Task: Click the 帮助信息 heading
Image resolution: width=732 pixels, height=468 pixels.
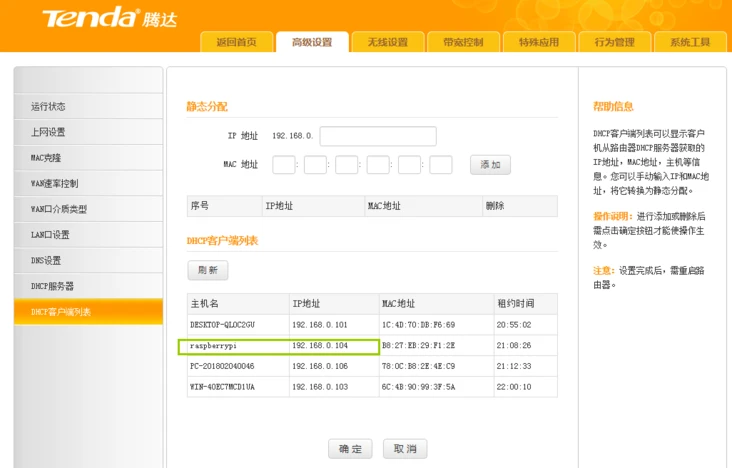Action: click(x=613, y=106)
